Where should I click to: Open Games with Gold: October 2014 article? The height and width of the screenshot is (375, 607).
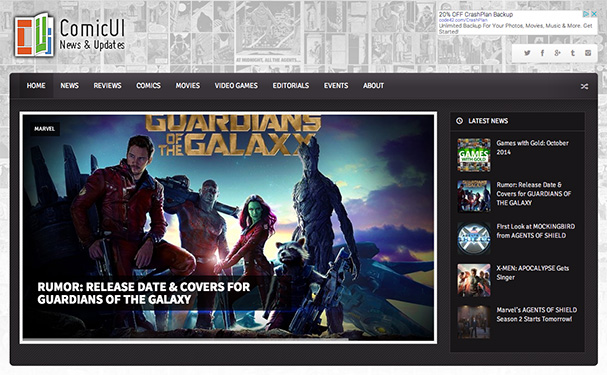coord(532,147)
